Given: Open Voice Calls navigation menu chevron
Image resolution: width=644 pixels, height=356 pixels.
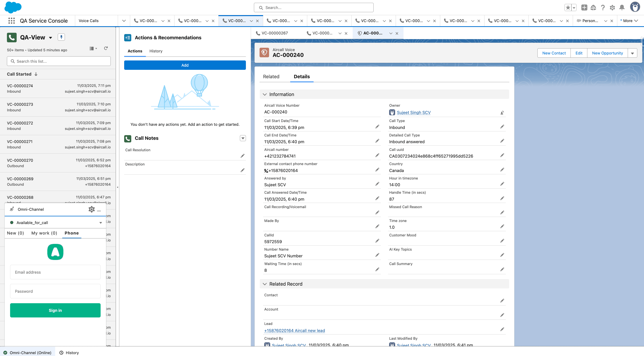Looking at the screenshot, I should click(x=124, y=21).
